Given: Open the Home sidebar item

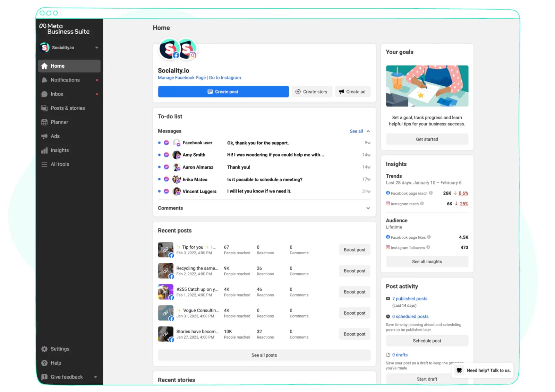Looking at the screenshot, I should click(x=69, y=66).
